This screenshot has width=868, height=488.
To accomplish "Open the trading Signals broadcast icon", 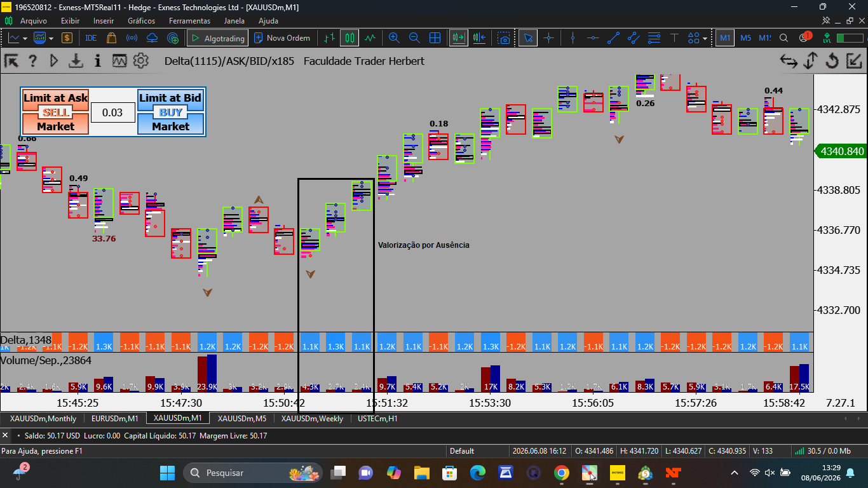I will pyautogui.click(x=132, y=38).
